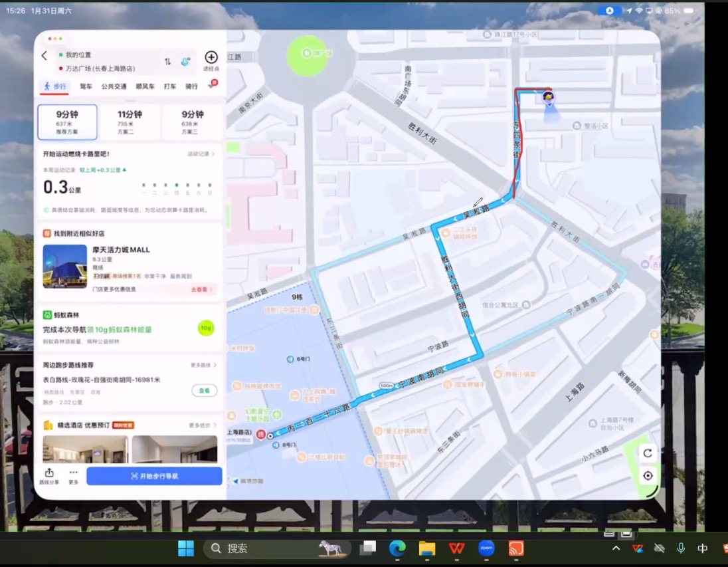Image resolution: width=728 pixels, height=567 pixels.
Task: Click 查看 for the running route
Action: tap(205, 391)
